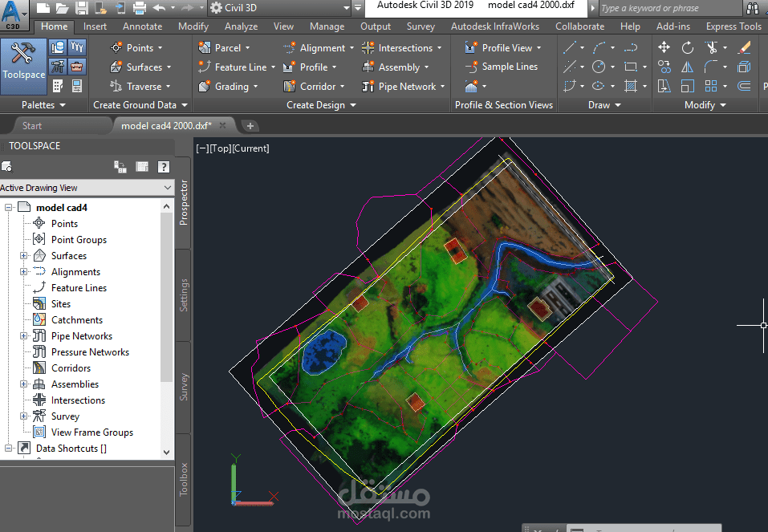The height and width of the screenshot is (532, 768).
Task: Expand the Pipe Networks tree node
Action: point(23,336)
